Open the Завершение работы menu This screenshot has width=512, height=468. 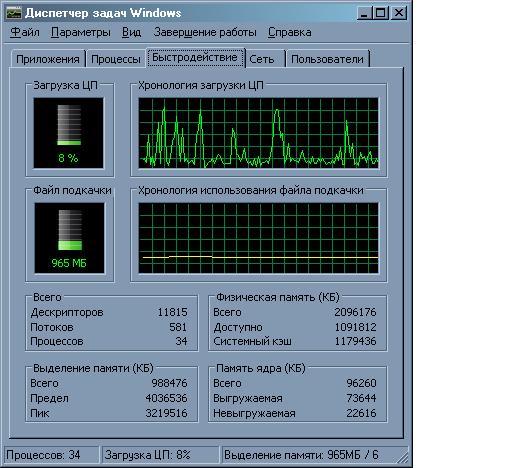pyautogui.click(x=205, y=32)
